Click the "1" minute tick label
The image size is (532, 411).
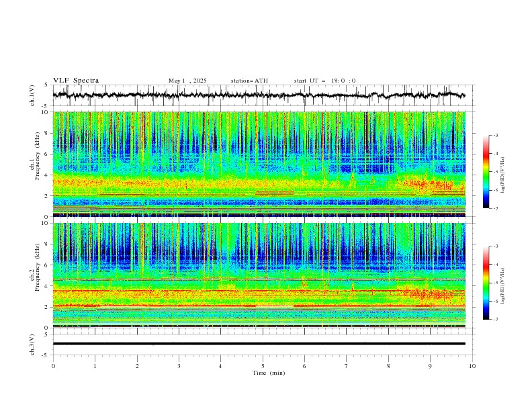click(95, 366)
